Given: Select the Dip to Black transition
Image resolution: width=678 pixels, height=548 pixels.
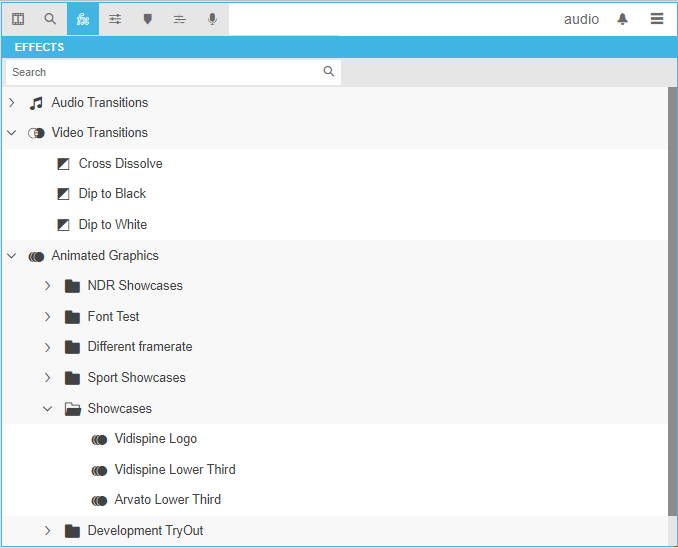Looking at the screenshot, I should pyautogui.click(x=112, y=194).
